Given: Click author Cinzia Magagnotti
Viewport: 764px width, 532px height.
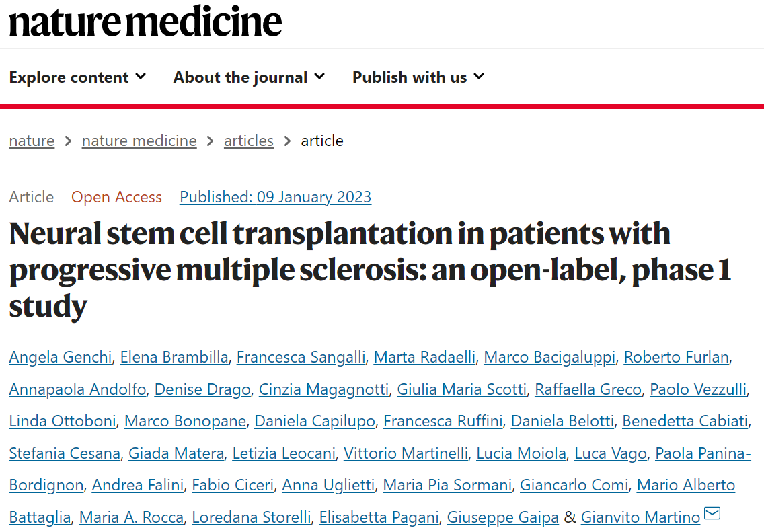Looking at the screenshot, I should tap(323, 389).
